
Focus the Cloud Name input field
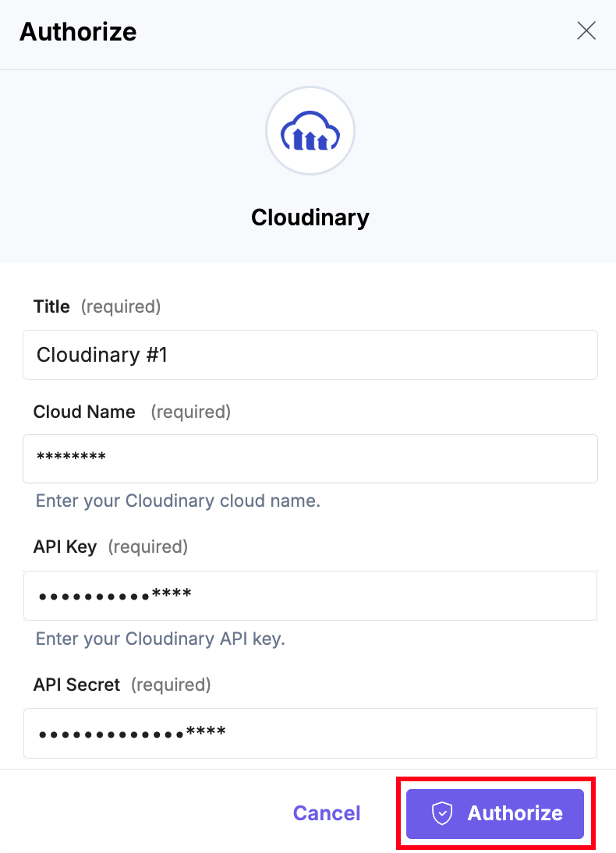310,458
